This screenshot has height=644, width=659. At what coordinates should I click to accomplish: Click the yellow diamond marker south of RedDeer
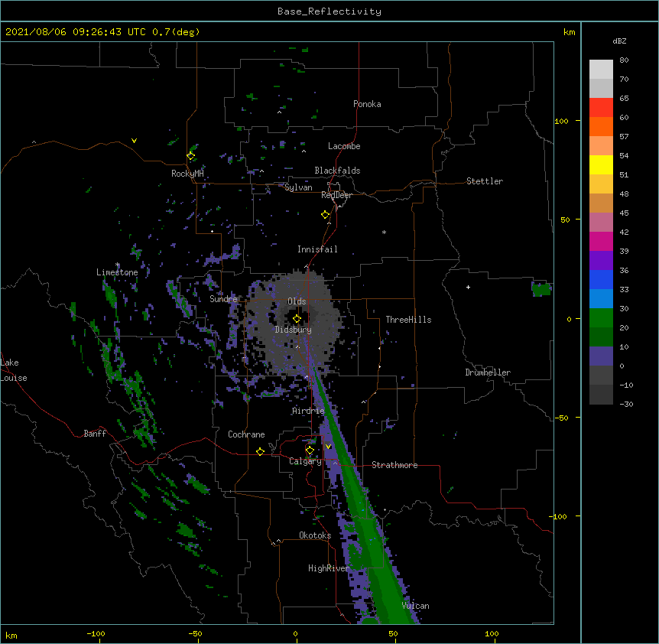click(x=325, y=215)
